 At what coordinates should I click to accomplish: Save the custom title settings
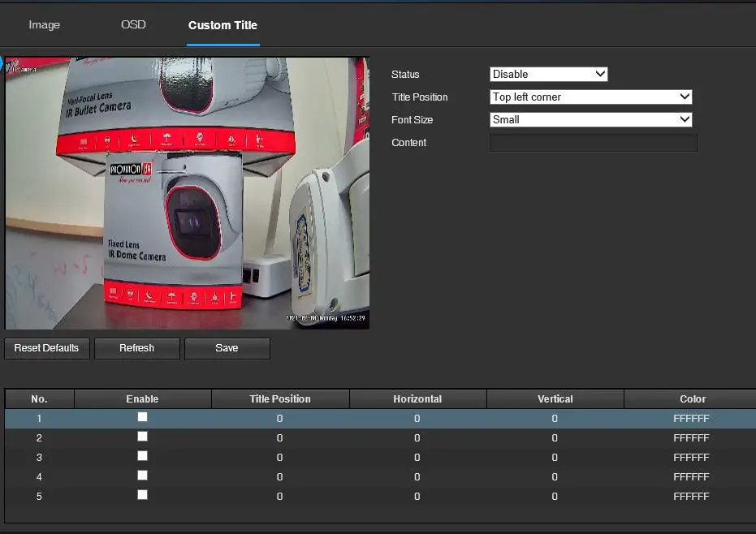(227, 348)
